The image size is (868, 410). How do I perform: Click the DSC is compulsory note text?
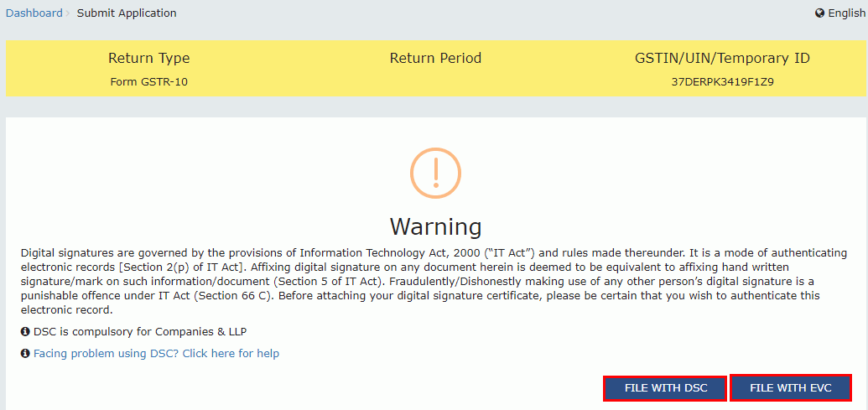point(140,331)
